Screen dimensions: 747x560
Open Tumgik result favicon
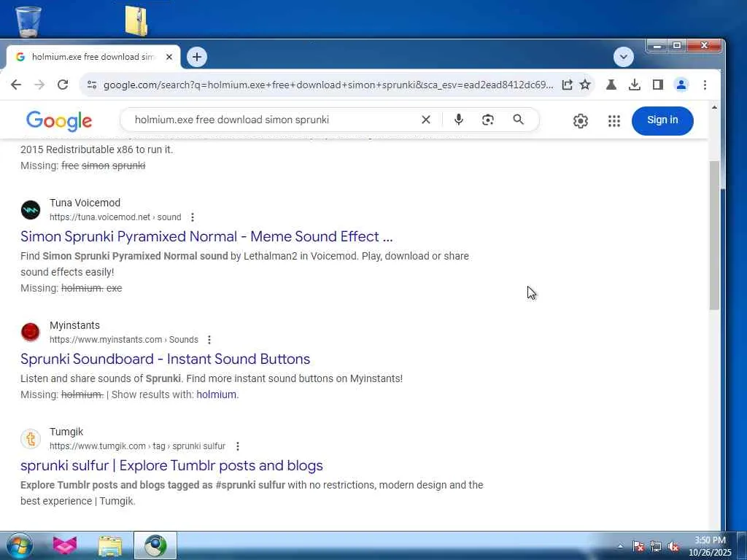pyautogui.click(x=31, y=439)
